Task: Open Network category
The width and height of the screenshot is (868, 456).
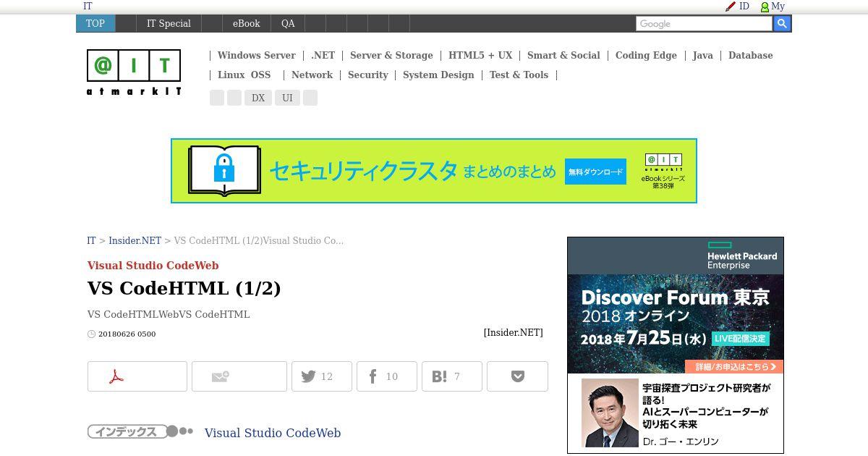Action: pyautogui.click(x=312, y=75)
